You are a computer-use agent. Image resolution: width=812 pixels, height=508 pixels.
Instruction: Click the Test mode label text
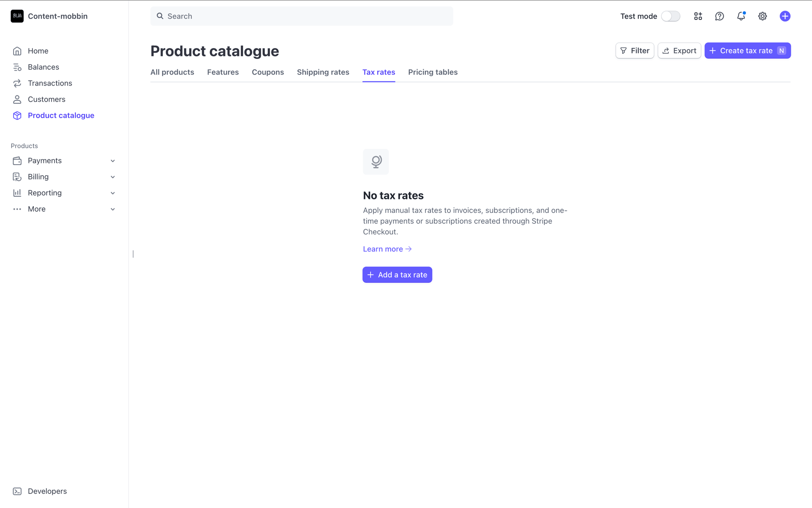[639, 16]
